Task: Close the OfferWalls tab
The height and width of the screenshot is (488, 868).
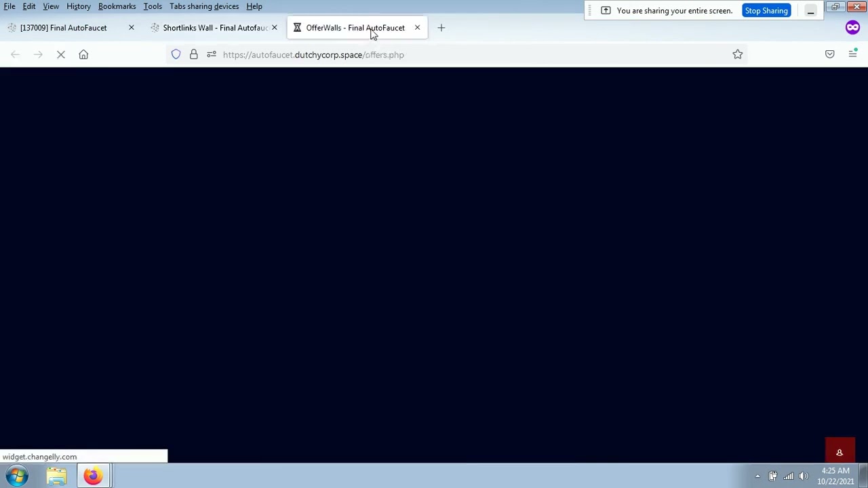Action: 417,28
